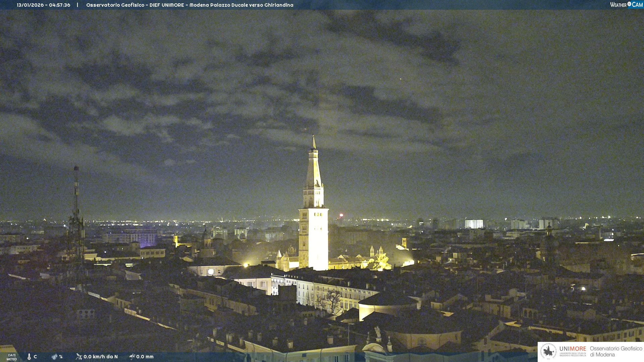Click the UNIMORE university seal emblem

click(x=548, y=351)
